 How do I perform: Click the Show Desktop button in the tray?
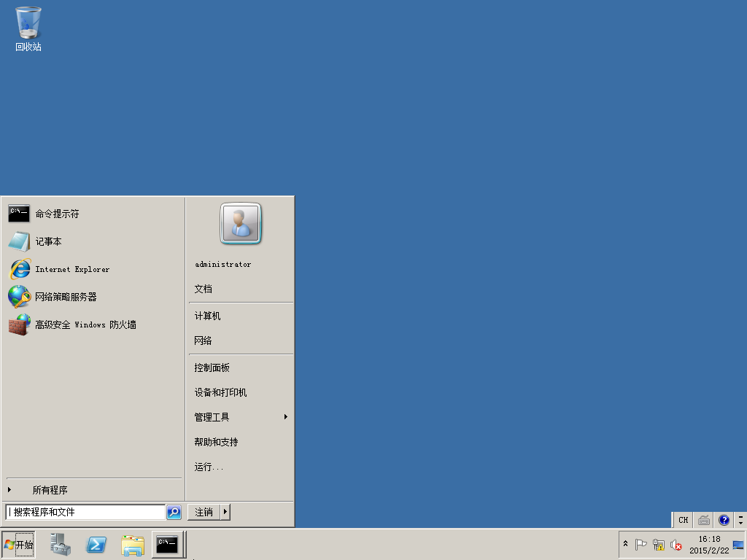pos(739,545)
